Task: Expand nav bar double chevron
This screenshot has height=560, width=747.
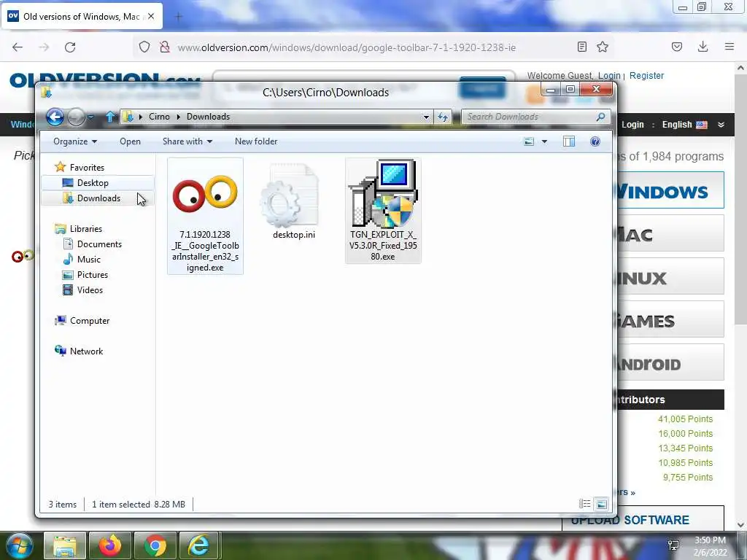Action: [x=721, y=125]
